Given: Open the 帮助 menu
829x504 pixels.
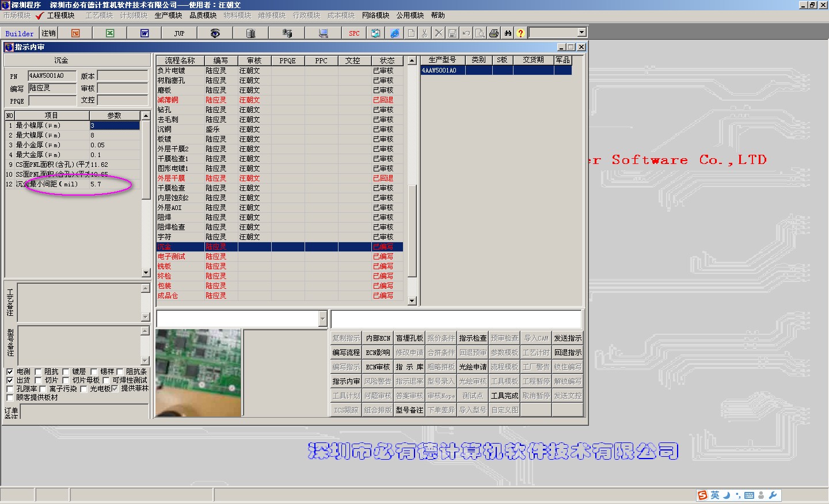Looking at the screenshot, I should tap(438, 16).
